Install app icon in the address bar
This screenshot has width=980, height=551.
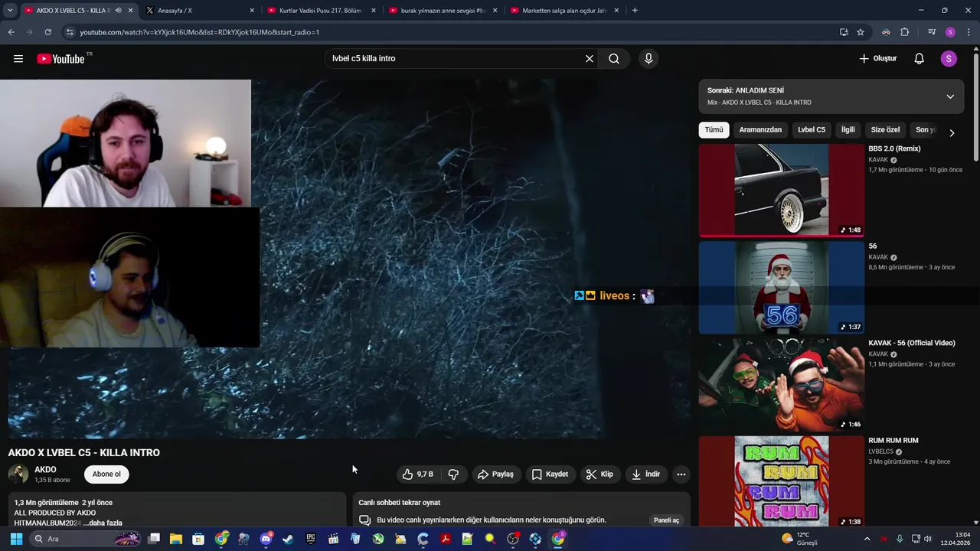click(x=844, y=32)
